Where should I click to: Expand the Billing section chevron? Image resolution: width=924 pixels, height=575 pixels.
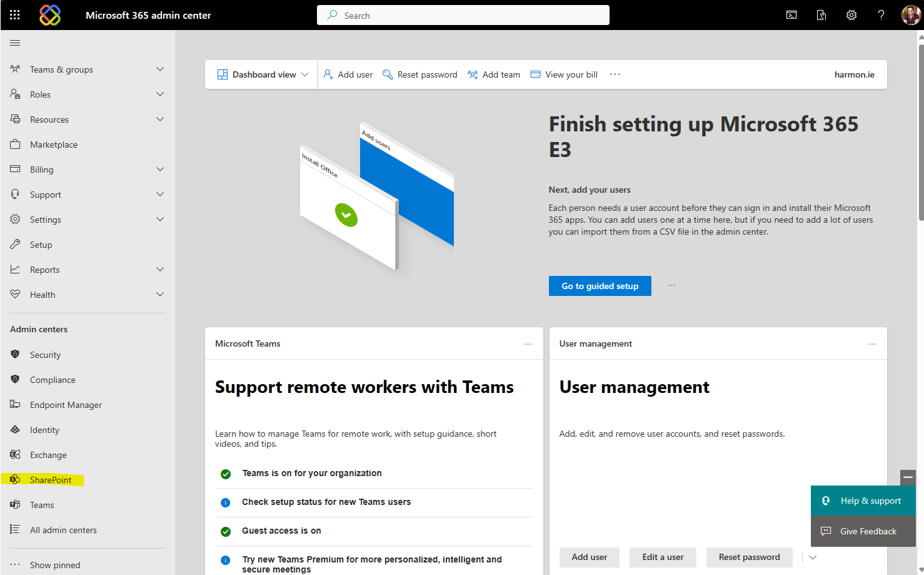click(160, 169)
